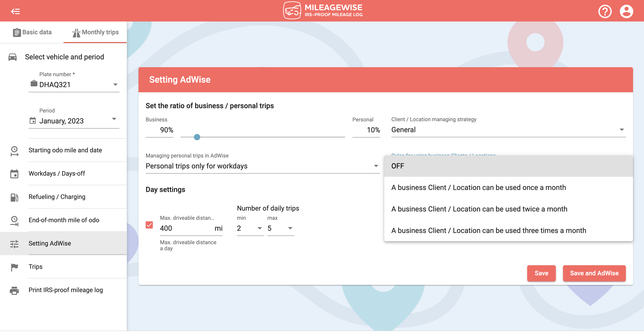
Task: Click the calendar icon beside January, 2023
Action: (x=33, y=121)
